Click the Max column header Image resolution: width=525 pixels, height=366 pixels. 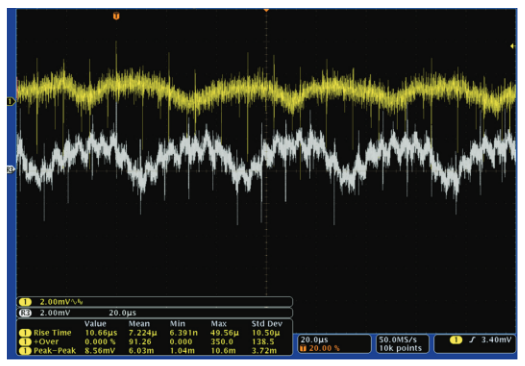(219, 323)
